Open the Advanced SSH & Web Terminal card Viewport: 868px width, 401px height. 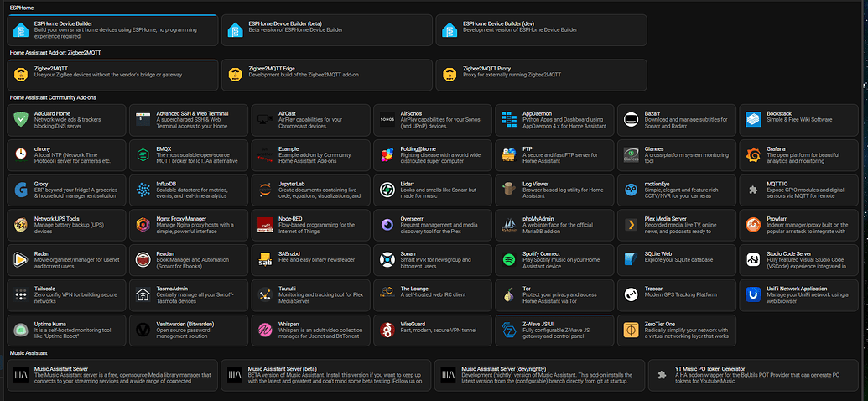pyautogui.click(x=188, y=120)
